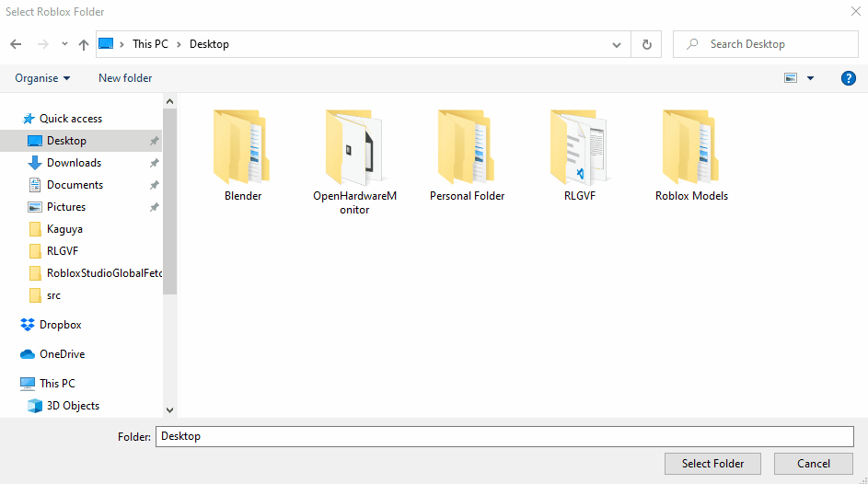Select Dropbox in the navigation pane

click(x=61, y=325)
